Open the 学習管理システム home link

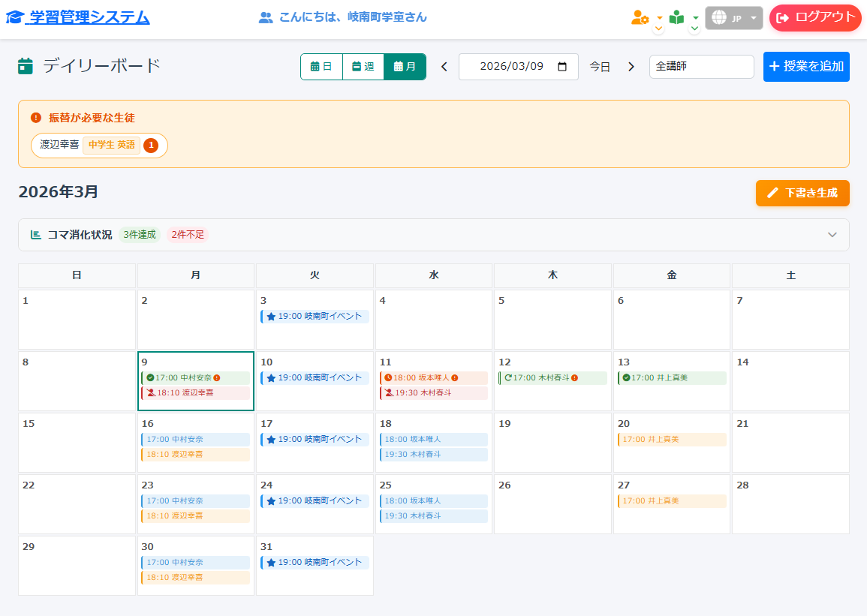coord(78,18)
